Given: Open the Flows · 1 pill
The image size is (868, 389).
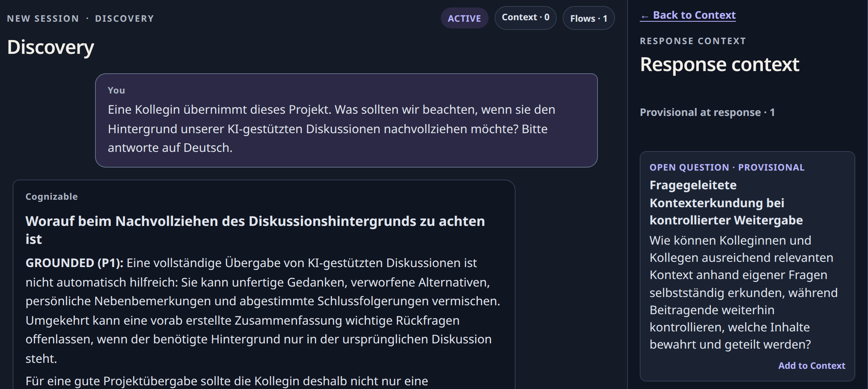Looking at the screenshot, I should coord(589,18).
